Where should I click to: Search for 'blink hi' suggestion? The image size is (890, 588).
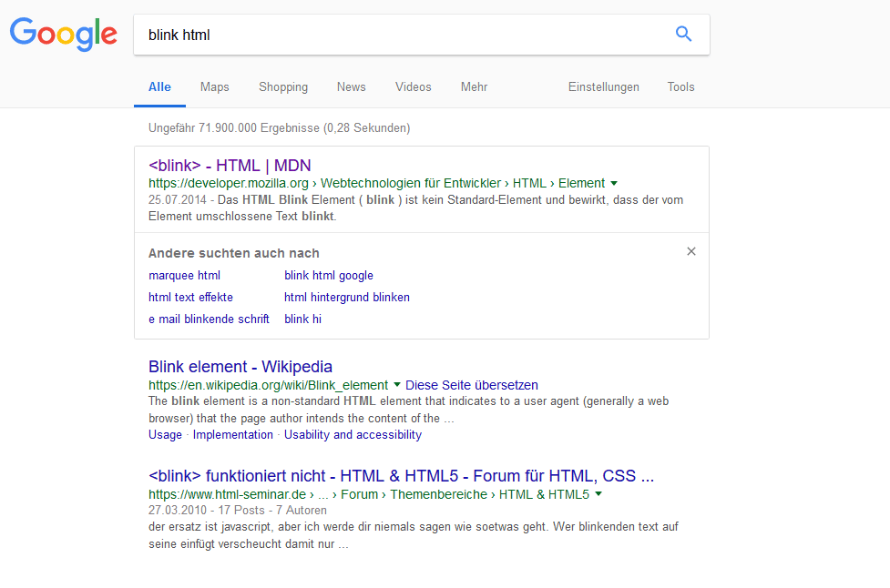tap(302, 319)
